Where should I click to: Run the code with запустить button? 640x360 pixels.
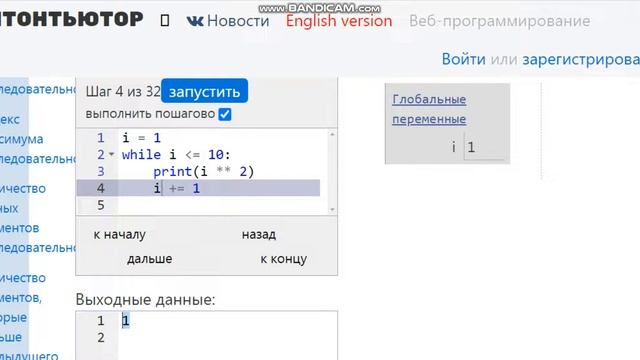[x=204, y=91]
